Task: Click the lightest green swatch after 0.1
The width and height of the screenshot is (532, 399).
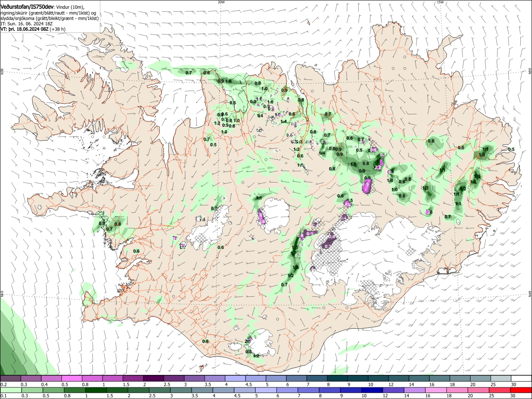Action: 10,390
